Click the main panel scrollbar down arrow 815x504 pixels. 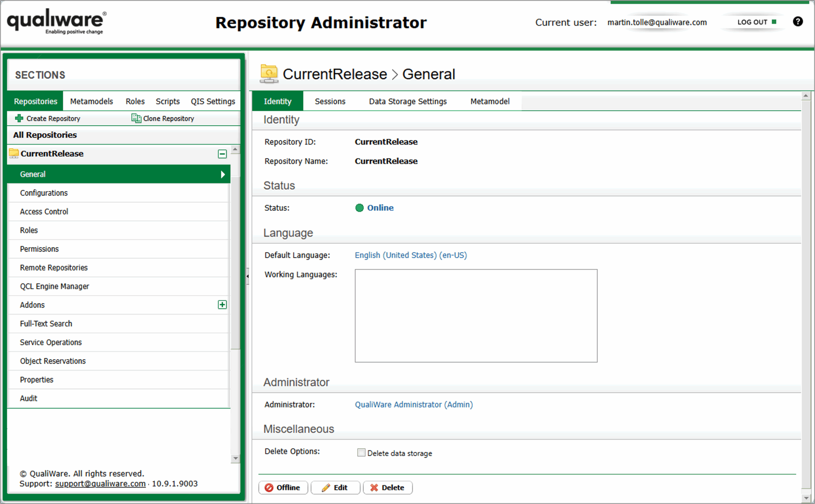(806, 498)
